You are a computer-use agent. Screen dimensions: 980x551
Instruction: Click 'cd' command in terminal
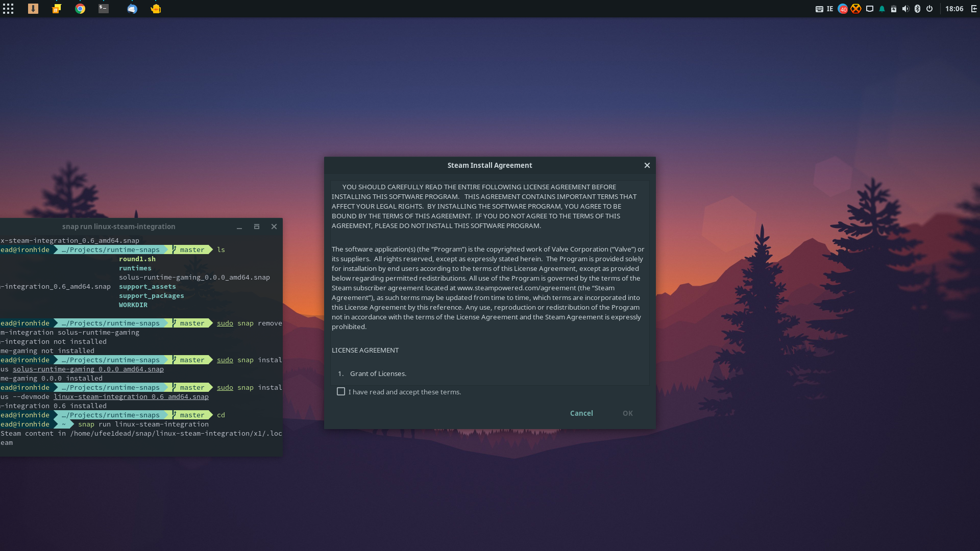pyautogui.click(x=221, y=415)
